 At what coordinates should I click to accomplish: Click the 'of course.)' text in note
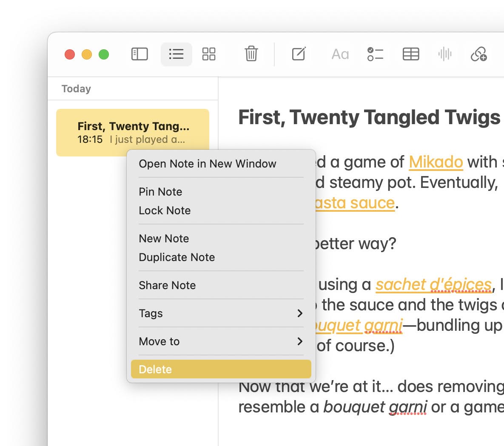(x=356, y=346)
